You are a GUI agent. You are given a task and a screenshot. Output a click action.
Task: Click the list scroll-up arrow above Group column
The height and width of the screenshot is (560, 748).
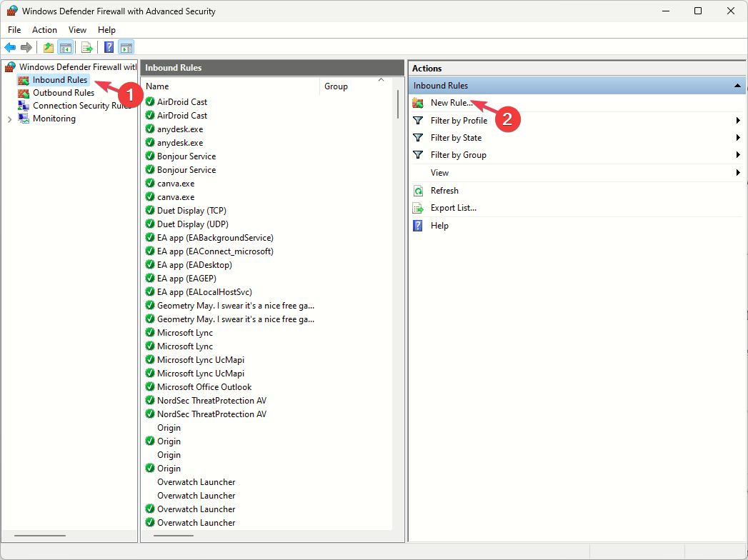tap(382, 80)
